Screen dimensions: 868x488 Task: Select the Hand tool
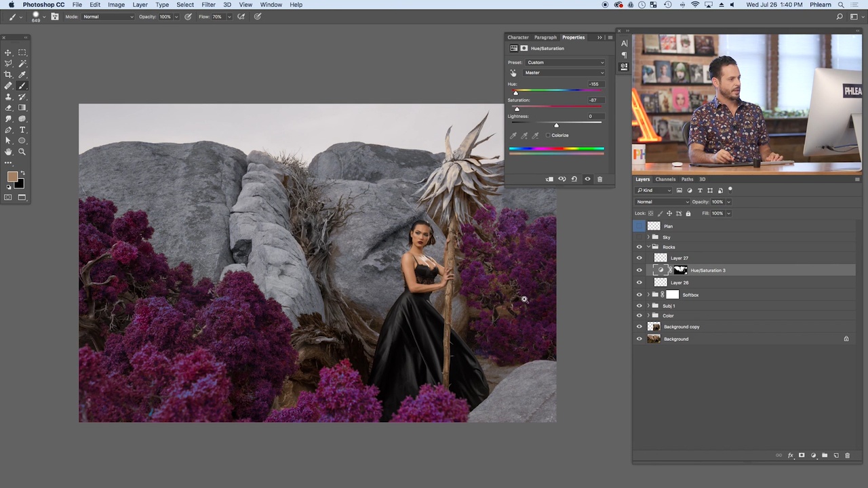point(8,152)
